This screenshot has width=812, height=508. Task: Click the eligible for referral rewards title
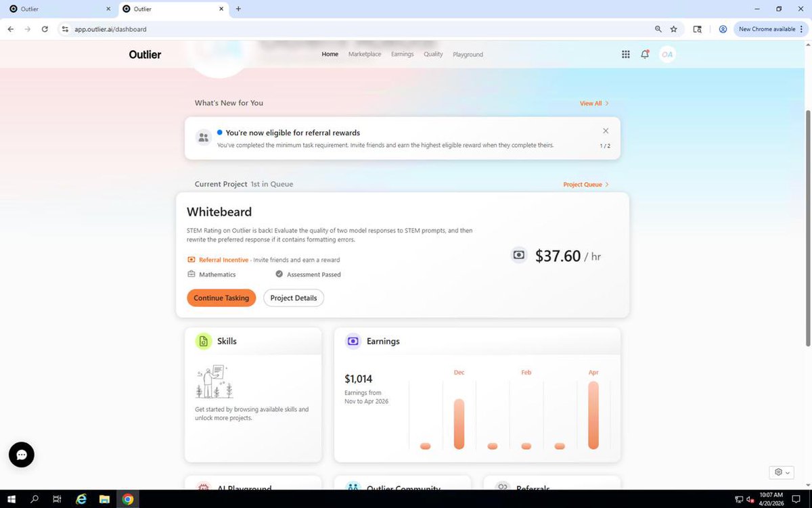pyautogui.click(x=292, y=133)
